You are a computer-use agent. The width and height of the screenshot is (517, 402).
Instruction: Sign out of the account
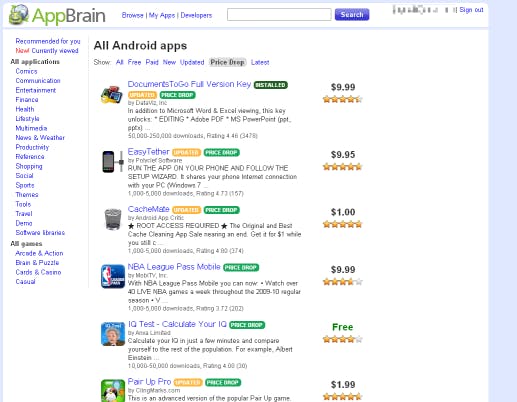pos(471,10)
